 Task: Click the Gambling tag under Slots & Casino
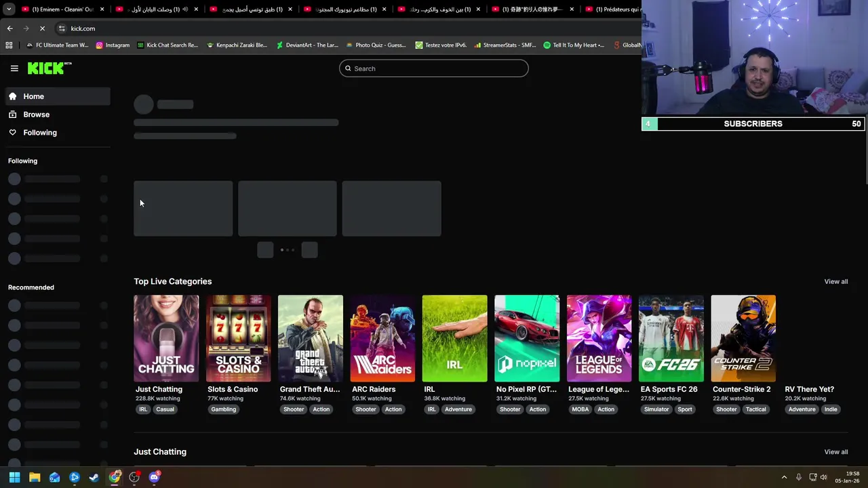click(224, 409)
